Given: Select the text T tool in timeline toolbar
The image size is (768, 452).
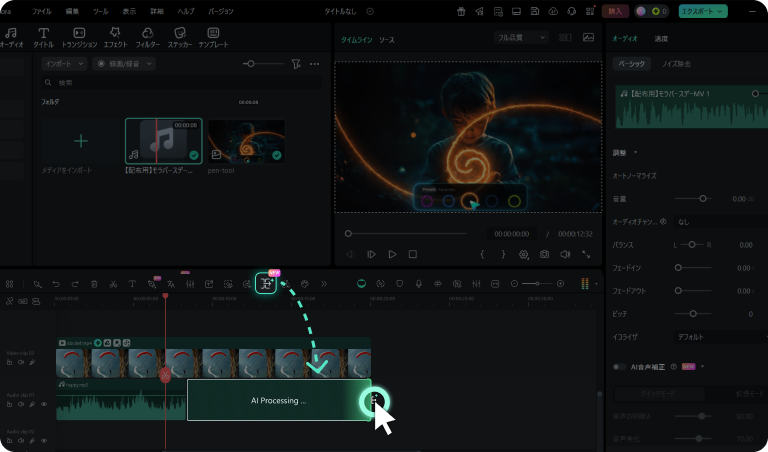Looking at the screenshot, I should 132,284.
